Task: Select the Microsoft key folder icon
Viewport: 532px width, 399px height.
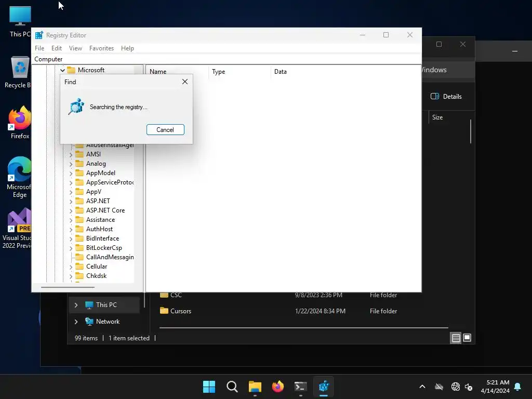Action: pyautogui.click(x=71, y=70)
